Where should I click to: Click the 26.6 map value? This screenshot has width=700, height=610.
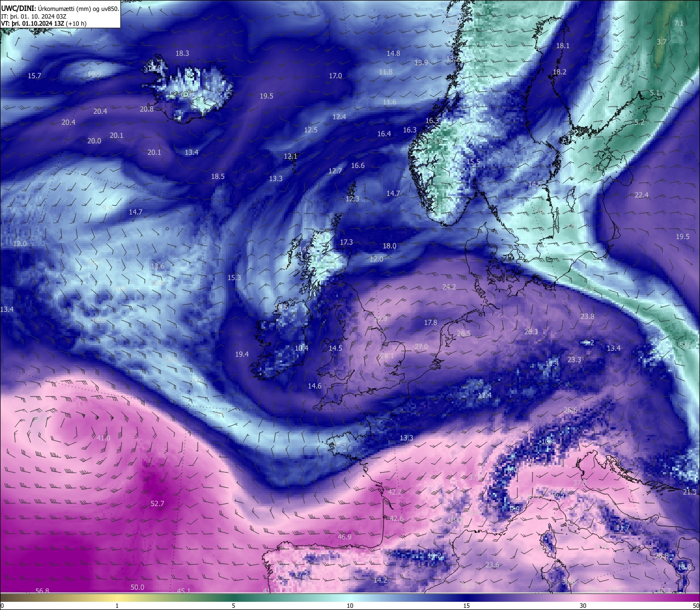coord(570,410)
